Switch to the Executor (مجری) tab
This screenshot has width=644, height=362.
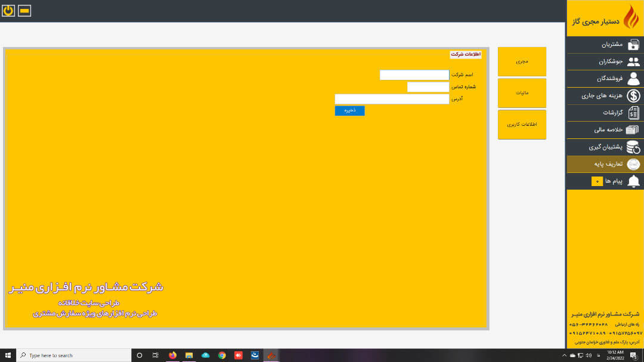[x=522, y=61]
